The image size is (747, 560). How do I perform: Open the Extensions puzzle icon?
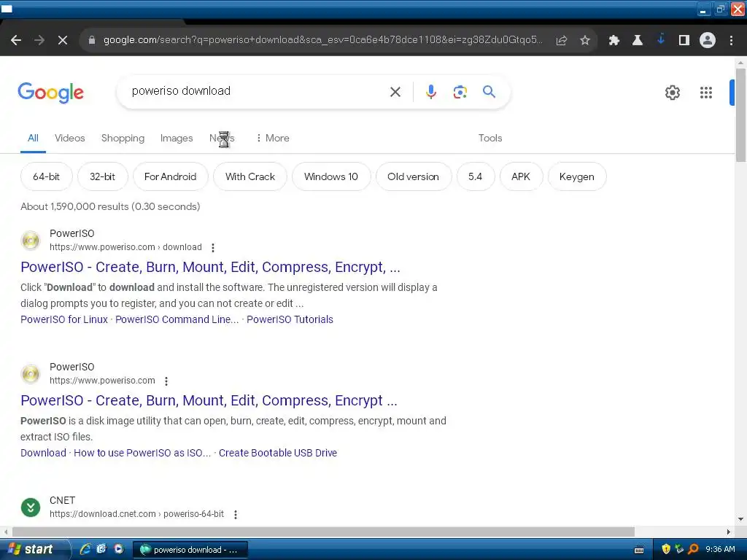coord(614,41)
